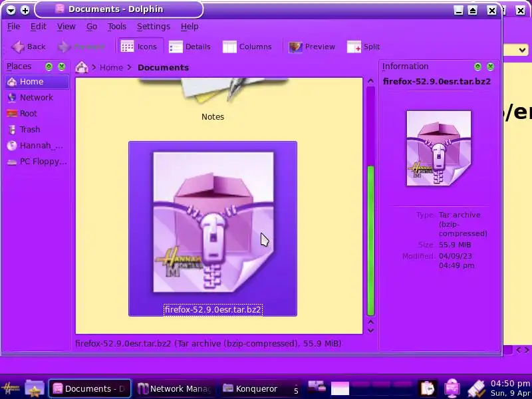
Task: Toggle file Preview mode
Action: 312,47
